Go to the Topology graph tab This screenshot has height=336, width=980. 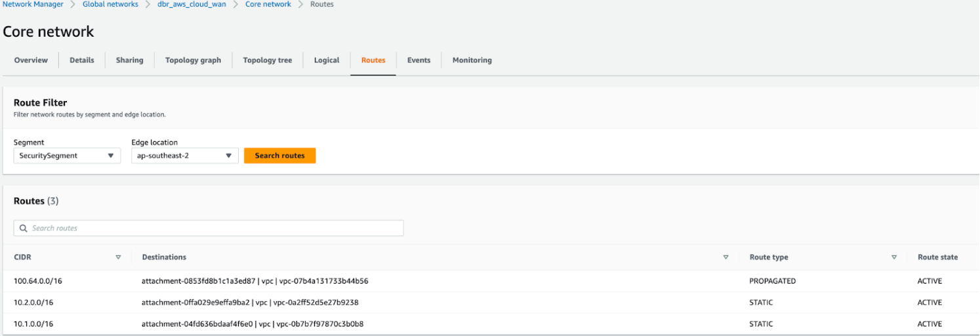point(193,60)
